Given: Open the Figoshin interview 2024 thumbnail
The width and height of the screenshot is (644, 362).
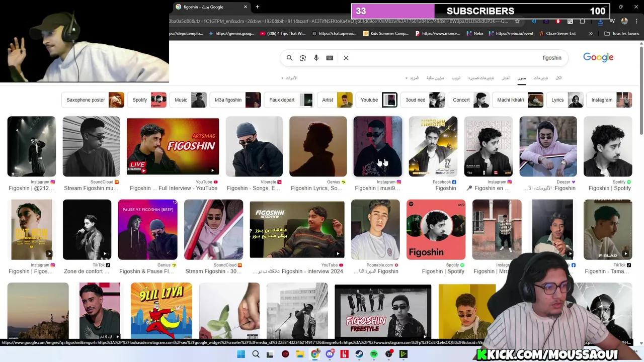Looking at the screenshot, I should tap(297, 229).
